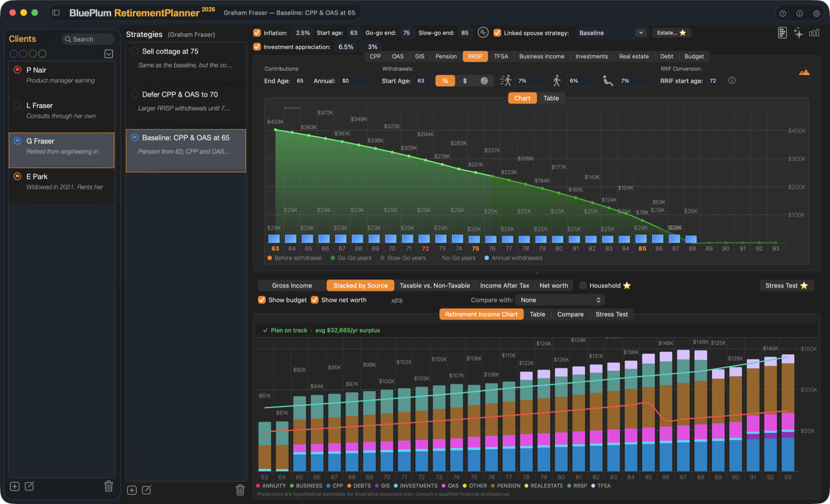This screenshot has height=504, width=830.
Task: Open the info icon in title bar
Action: (799, 13)
